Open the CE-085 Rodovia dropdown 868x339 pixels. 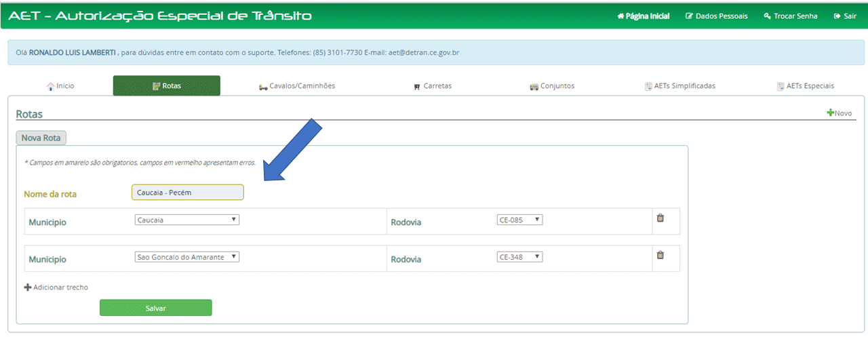point(519,220)
